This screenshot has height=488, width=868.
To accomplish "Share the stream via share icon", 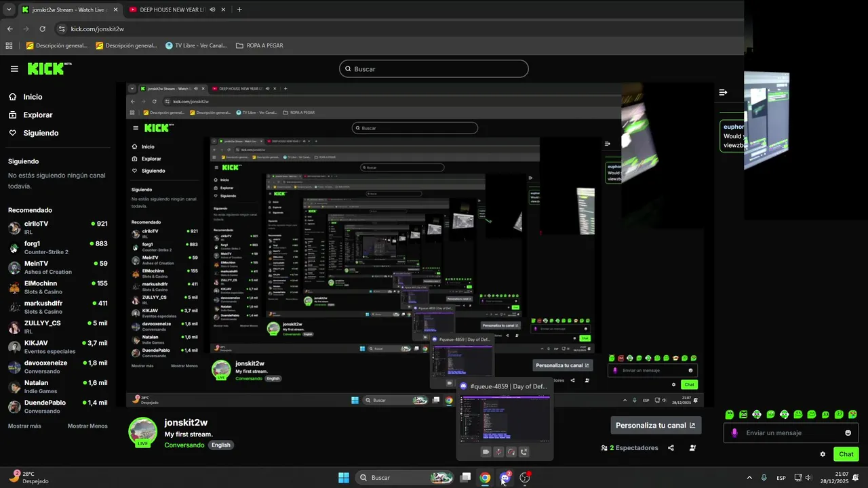I will [x=671, y=448].
